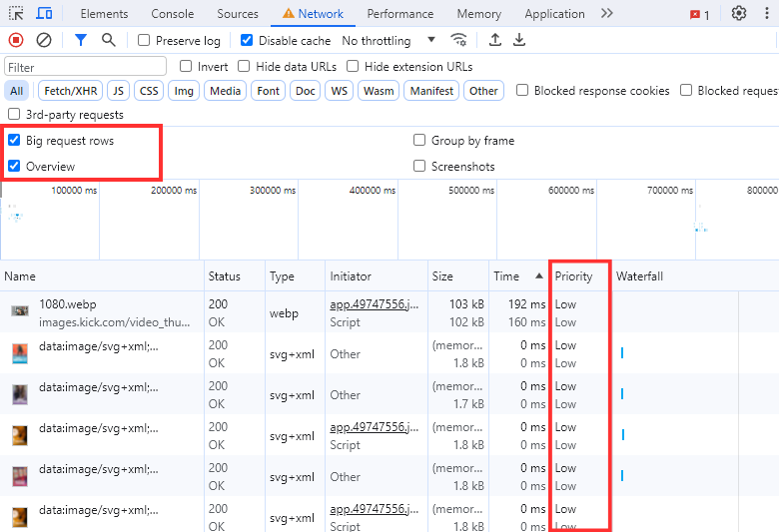
Task: Open app.49747556.js initiator link for 1080.webp
Action: pos(375,304)
